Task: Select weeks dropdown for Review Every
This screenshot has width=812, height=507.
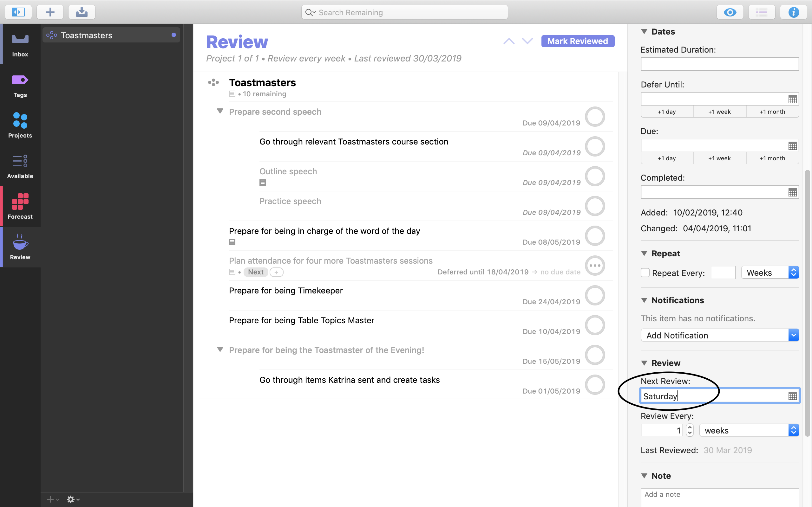Action: [750, 431]
